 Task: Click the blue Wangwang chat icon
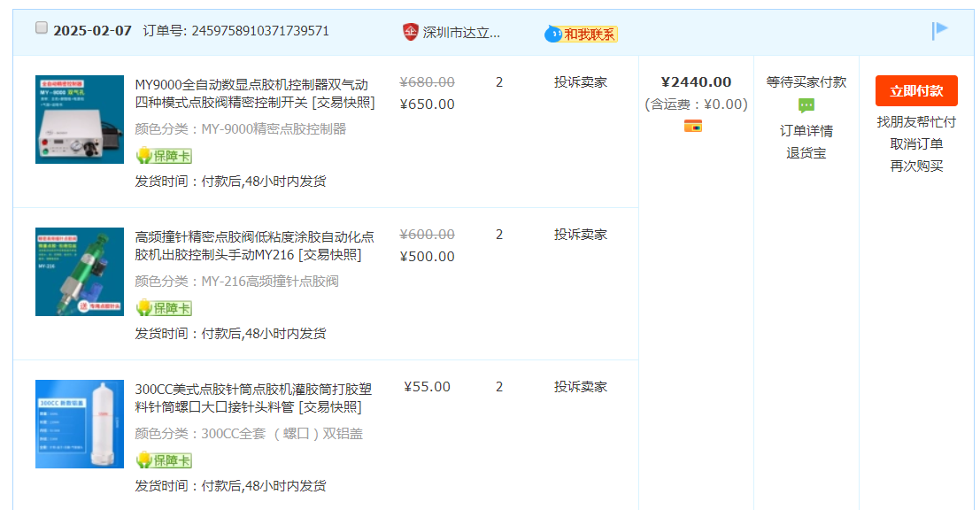click(553, 34)
